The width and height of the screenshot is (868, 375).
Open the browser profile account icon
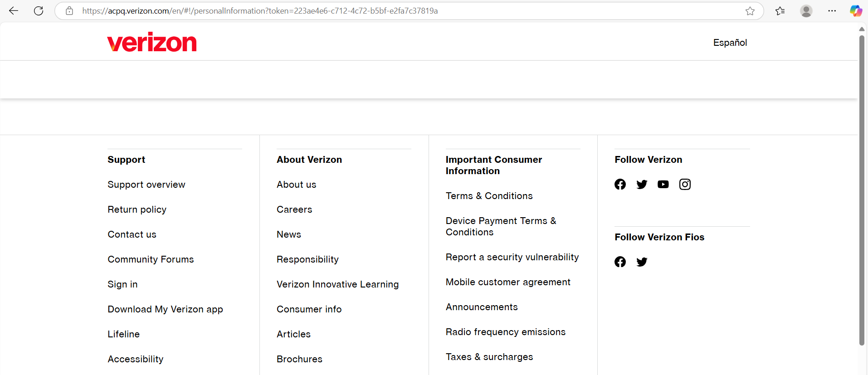pos(806,11)
